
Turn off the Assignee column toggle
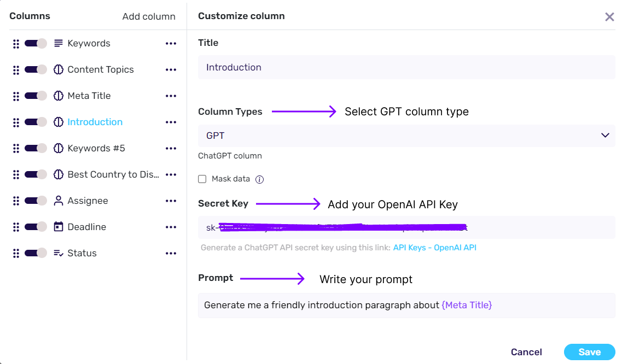[x=35, y=201]
